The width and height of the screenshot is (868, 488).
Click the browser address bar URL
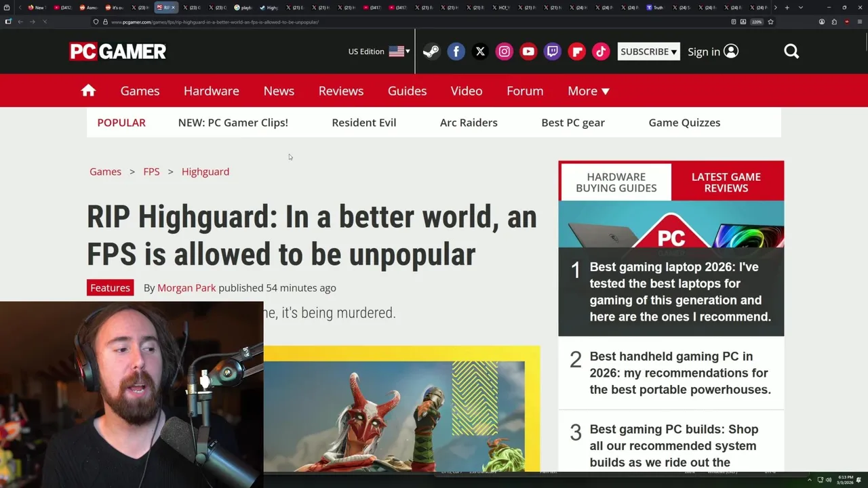214,22
